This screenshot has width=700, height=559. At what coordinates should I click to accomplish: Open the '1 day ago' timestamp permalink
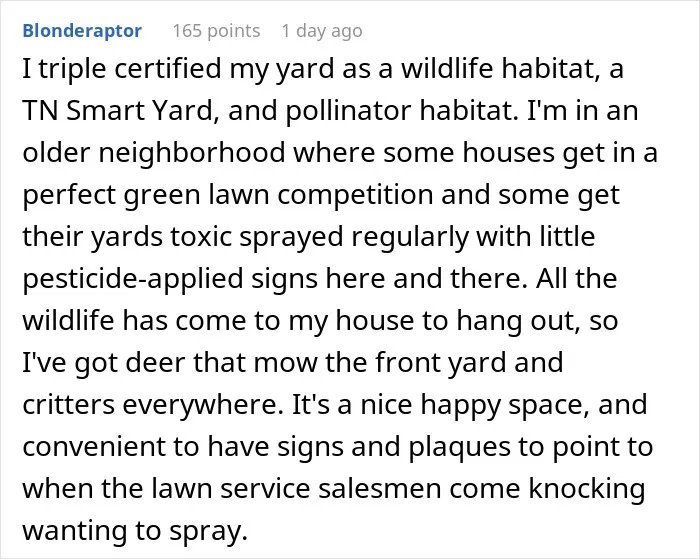tap(322, 31)
